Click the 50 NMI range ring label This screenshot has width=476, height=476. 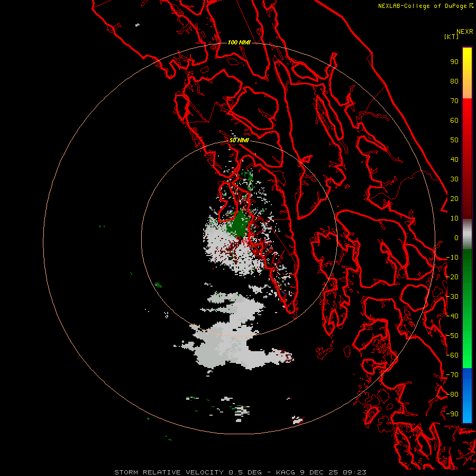click(x=239, y=140)
